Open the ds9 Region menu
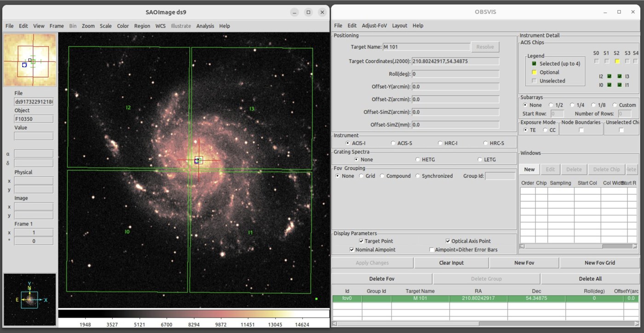This screenshot has height=333, width=644. pos(142,26)
